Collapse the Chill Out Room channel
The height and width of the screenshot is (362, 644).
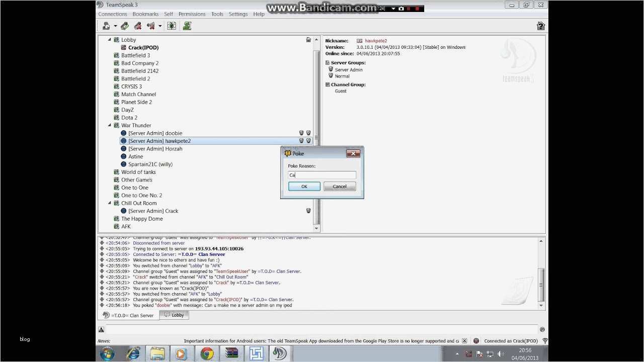[109, 203]
